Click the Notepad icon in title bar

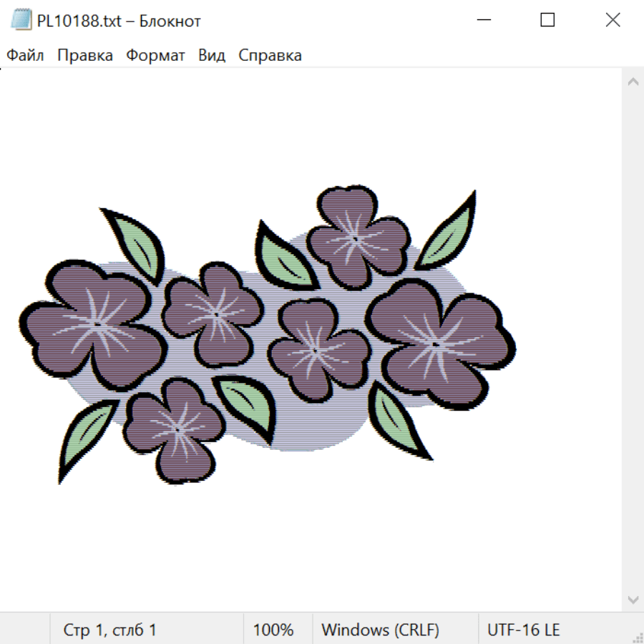coord(21,21)
